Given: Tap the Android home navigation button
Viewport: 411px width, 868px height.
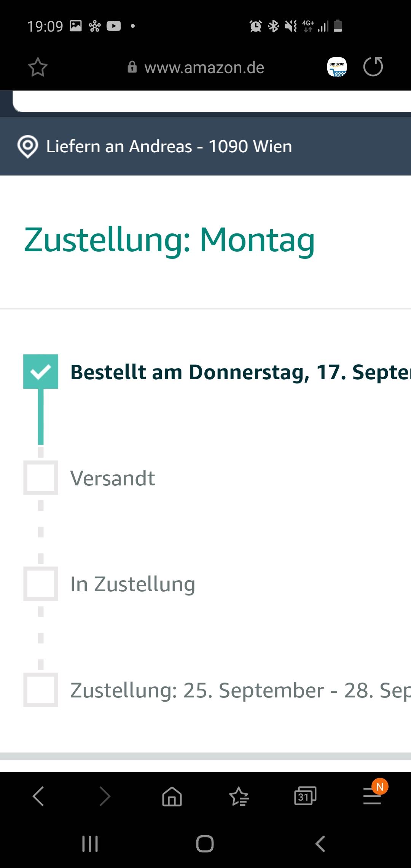Looking at the screenshot, I should coord(205,844).
